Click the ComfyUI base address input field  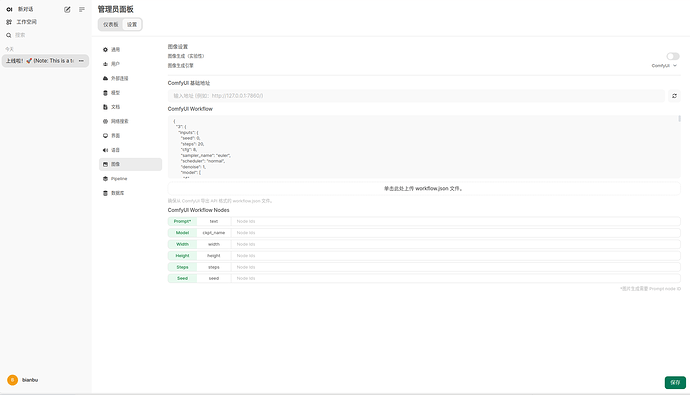point(416,96)
